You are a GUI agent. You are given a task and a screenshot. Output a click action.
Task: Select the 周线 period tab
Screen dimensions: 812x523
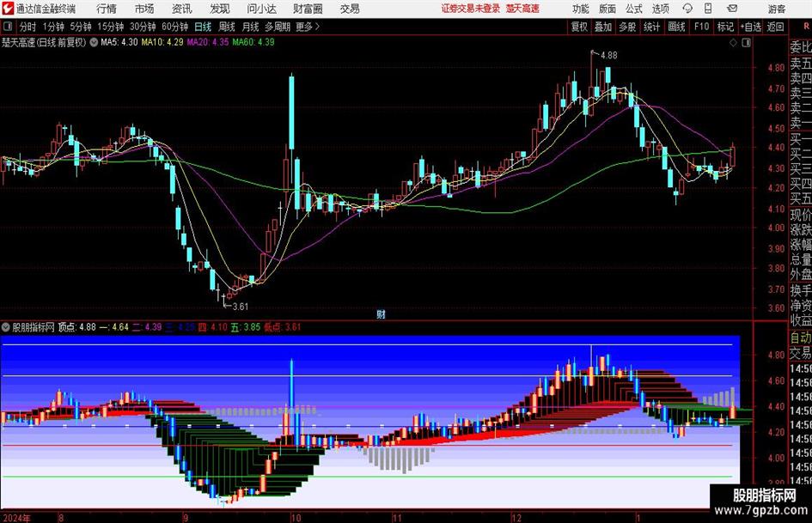227,27
